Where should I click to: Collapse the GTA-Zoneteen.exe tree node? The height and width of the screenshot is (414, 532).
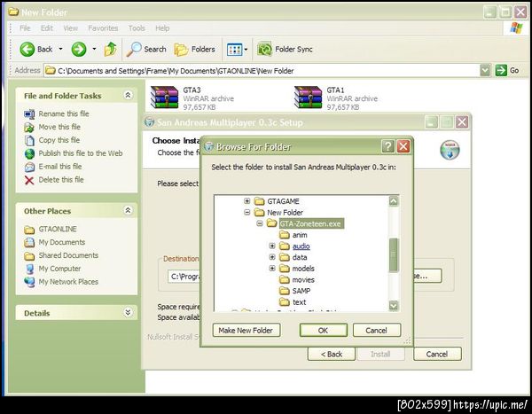point(260,223)
